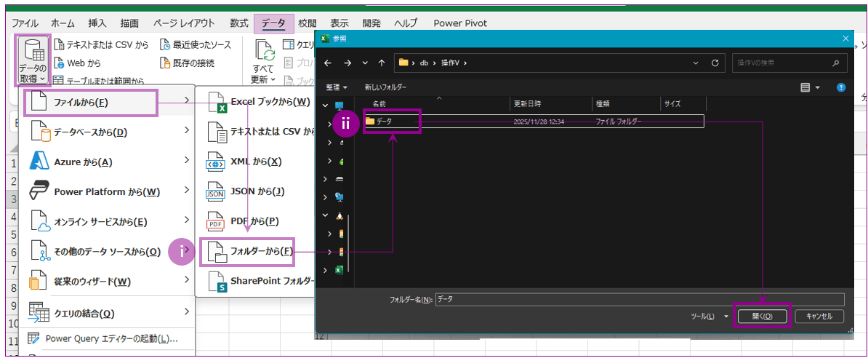
Task: Collapse the Linux tree node
Action: [326, 215]
